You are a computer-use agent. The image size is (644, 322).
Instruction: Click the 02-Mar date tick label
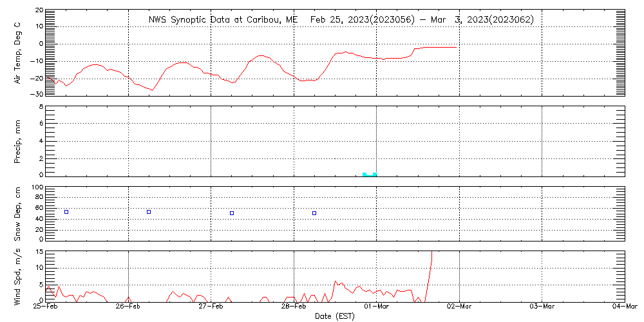point(459,307)
